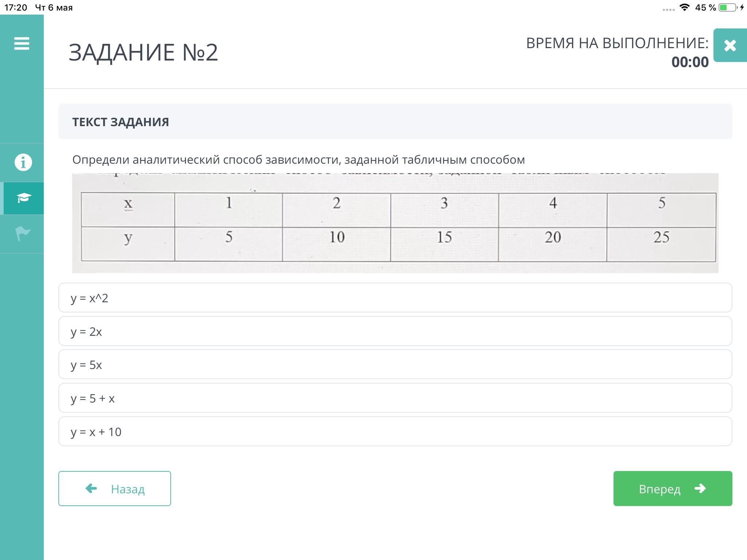Go back with Назад button
Screen dimensions: 747x560
pyautogui.click(x=115, y=489)
